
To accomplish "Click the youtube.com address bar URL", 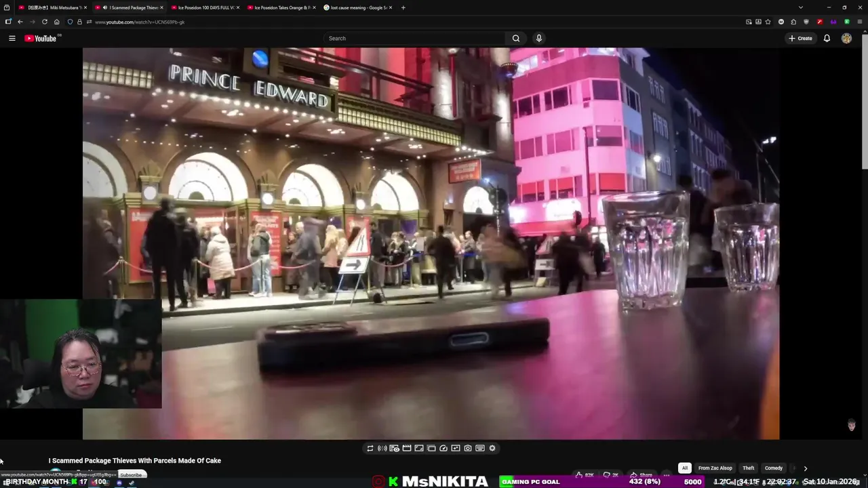I will click(140, 22).
